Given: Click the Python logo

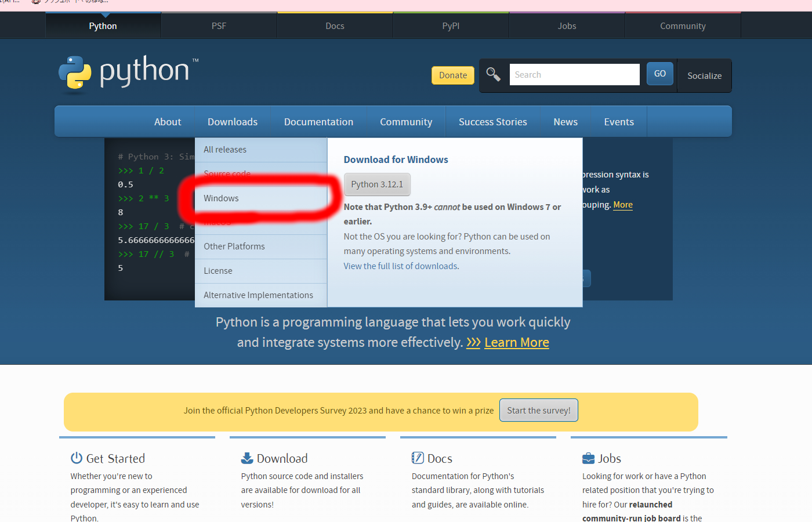Looking at the screenshot, I should click(x=76, y=74).
